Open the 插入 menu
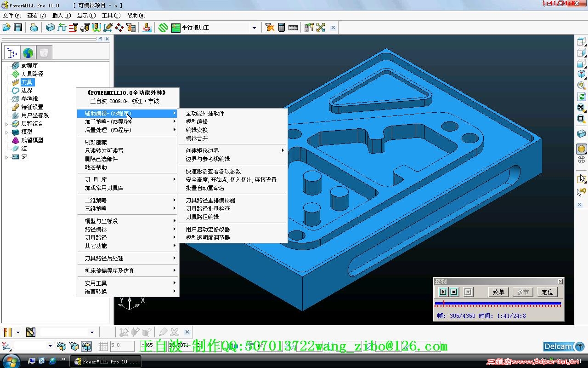This screenshot has width=588, height=368. click(62, 15)
